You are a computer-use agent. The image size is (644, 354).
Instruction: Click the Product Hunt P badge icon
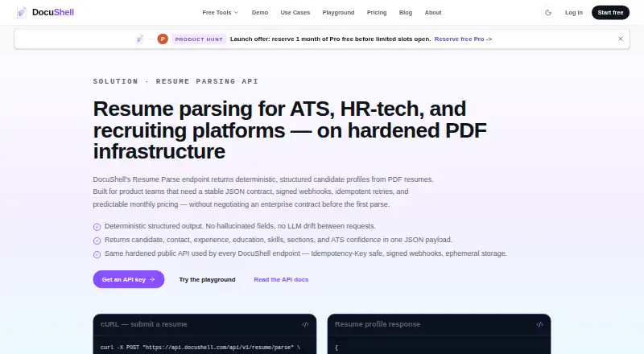pyautogui.click(x=163, y=39)
